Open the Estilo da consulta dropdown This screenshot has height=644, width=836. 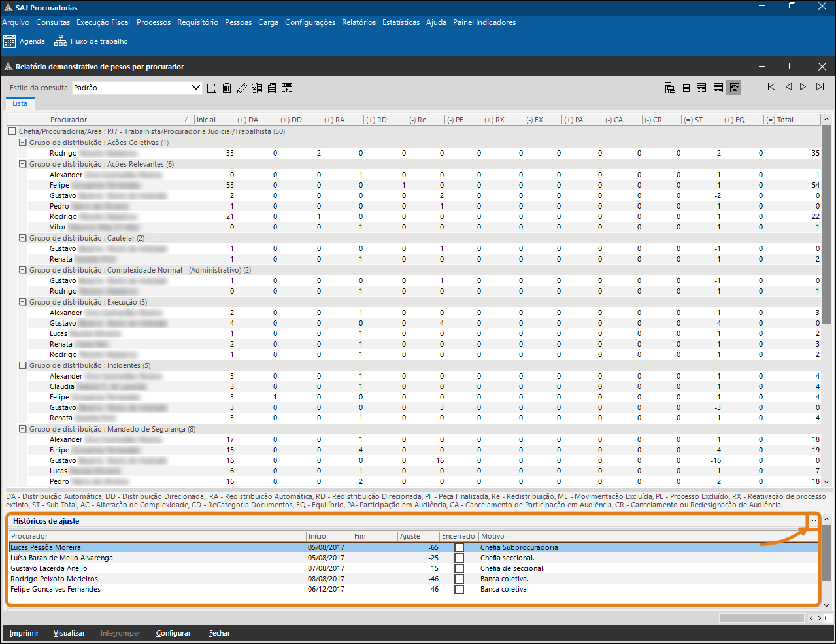[195, 88]
